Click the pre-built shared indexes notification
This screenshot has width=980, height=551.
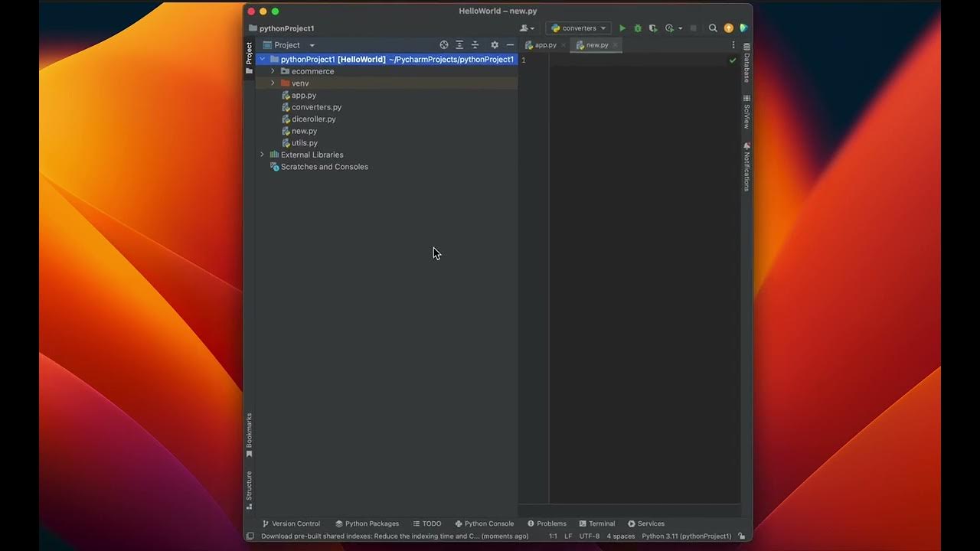tap(394, 536)
